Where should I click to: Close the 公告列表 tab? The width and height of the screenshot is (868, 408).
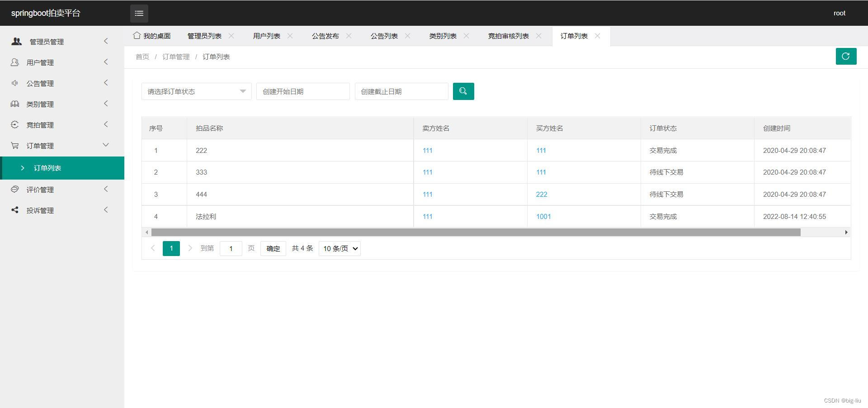(407, 36)
